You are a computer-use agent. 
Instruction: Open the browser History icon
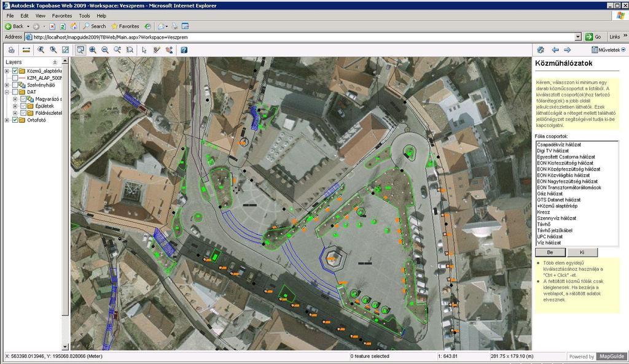148,26
